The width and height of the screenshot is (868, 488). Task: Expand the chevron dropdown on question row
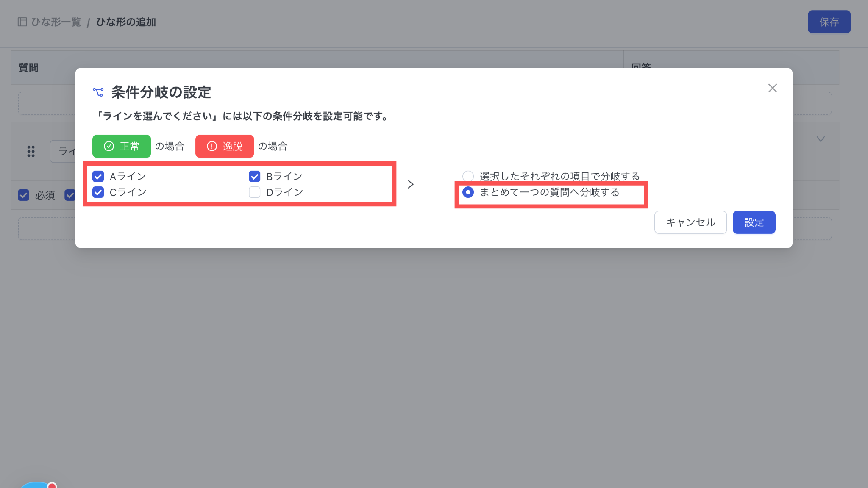tap(821, 139)
